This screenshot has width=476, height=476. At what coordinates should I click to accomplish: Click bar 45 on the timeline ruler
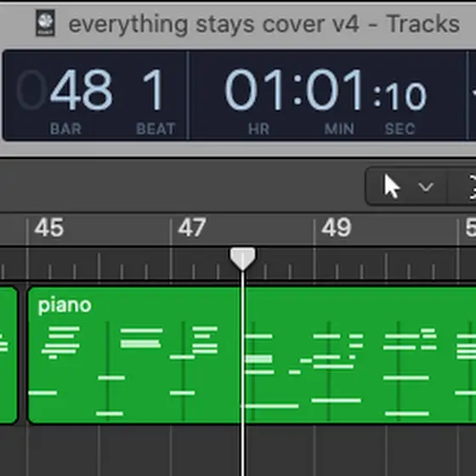49,228
